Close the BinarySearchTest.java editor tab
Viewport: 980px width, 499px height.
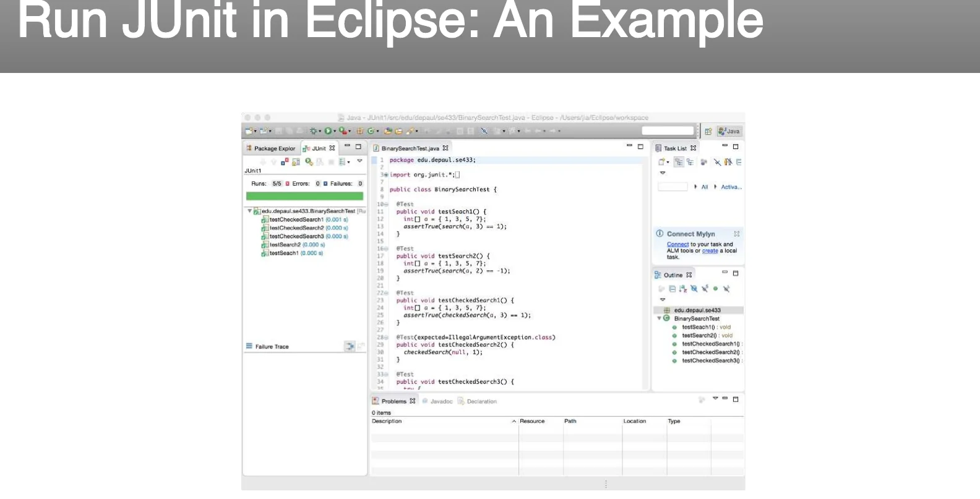[445, 148]
